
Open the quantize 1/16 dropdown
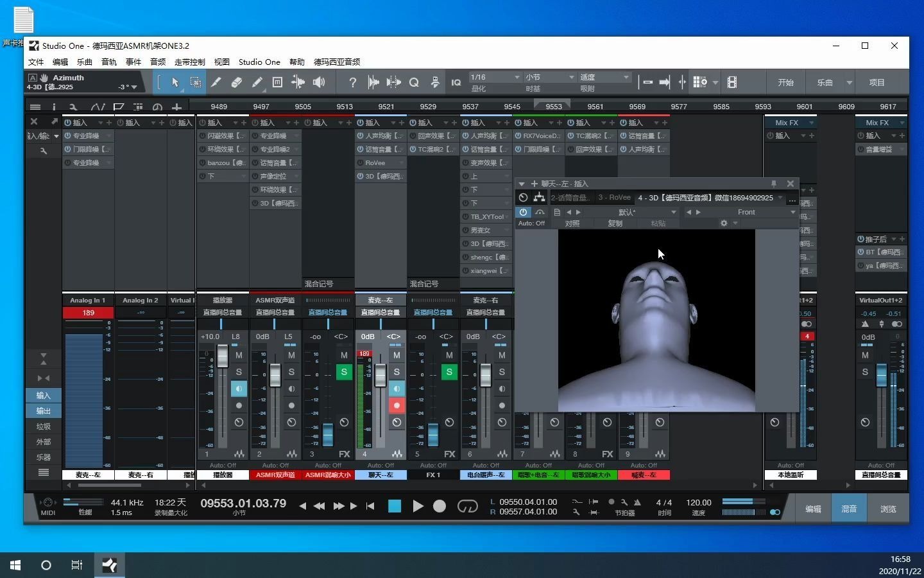coord(495,77)
